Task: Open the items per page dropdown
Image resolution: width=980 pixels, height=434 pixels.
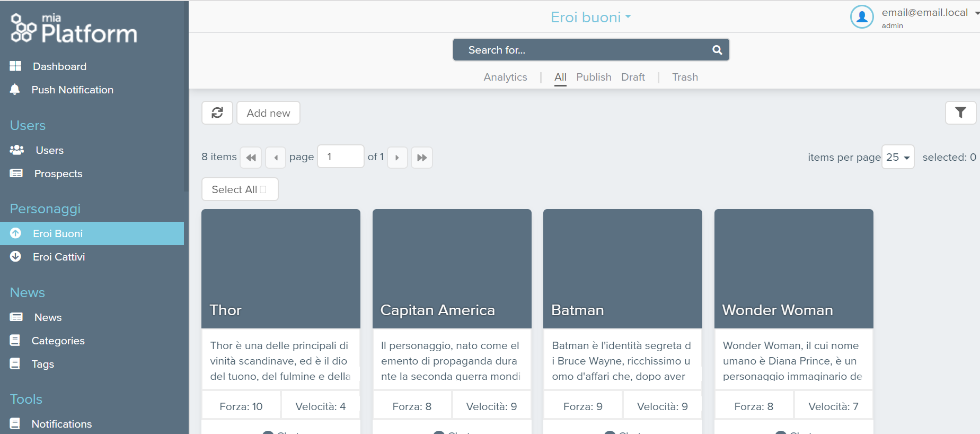Action: click(x=897, y=157)
